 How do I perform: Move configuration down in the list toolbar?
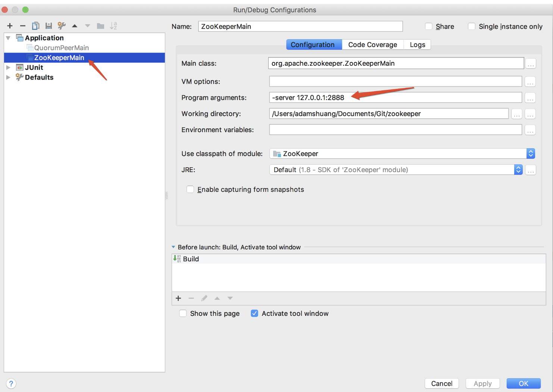click(88, 26)
